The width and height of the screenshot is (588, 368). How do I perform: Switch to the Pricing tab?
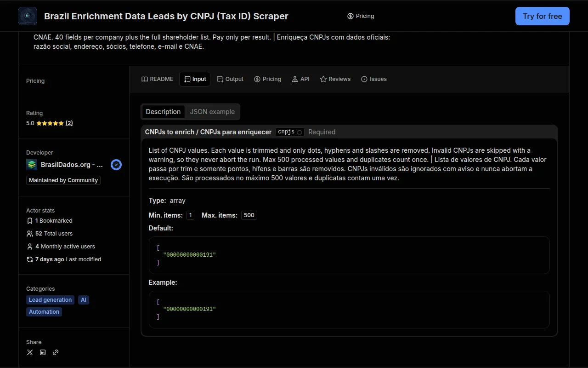pos(267,79)
